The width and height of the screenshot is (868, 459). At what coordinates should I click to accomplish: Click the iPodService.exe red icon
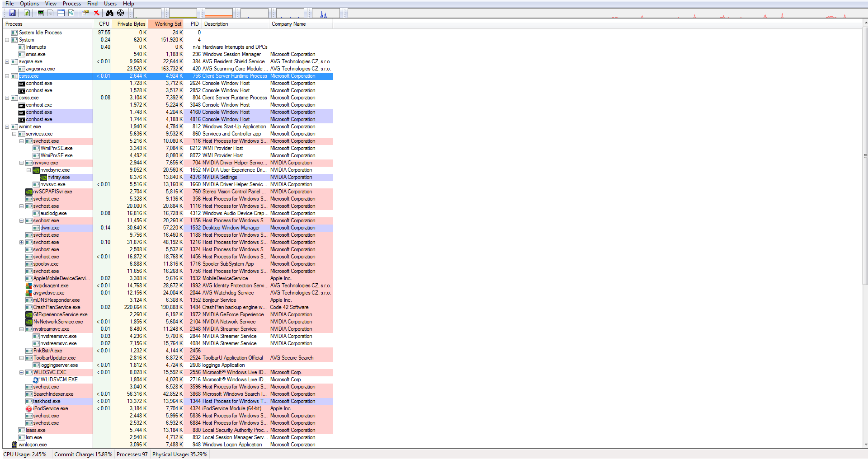coord(29,409)
